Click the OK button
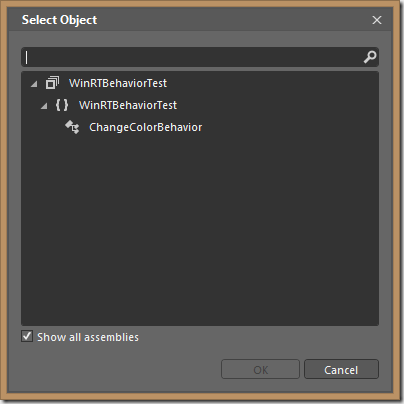 (260, 369)
